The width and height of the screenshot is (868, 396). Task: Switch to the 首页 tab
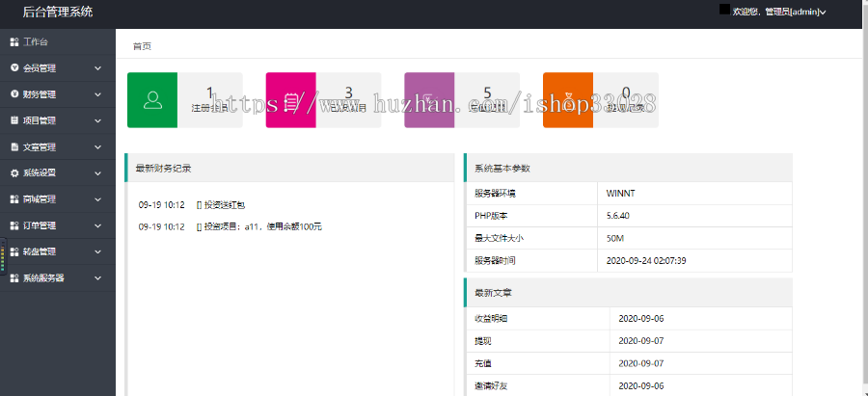pos(142,46)
